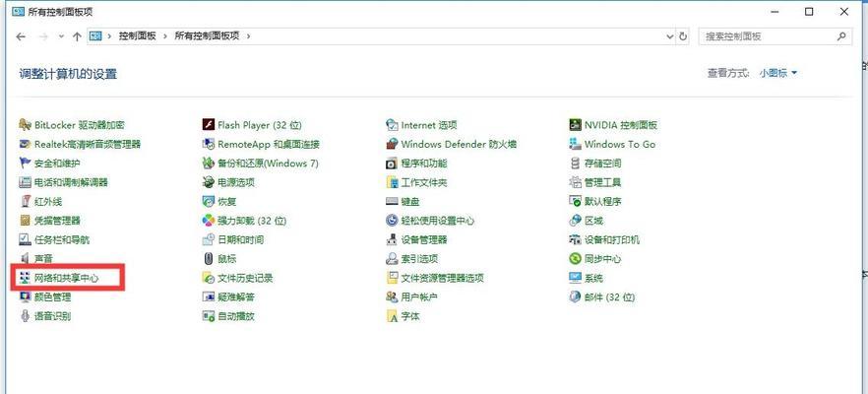This screenshot has width=868, height=394.
Task: Click the RemoteApp 和桌面连接 icon
Action: coord(209,144)
